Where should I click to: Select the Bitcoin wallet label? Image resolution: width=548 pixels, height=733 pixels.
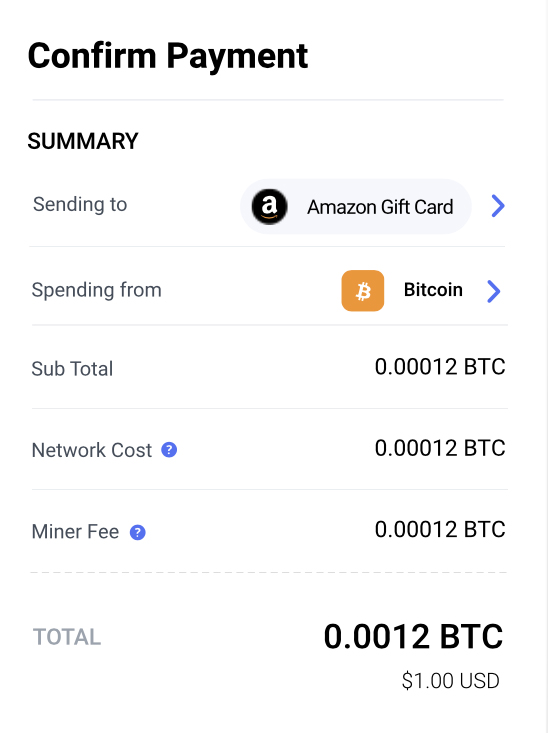[433, 290]
